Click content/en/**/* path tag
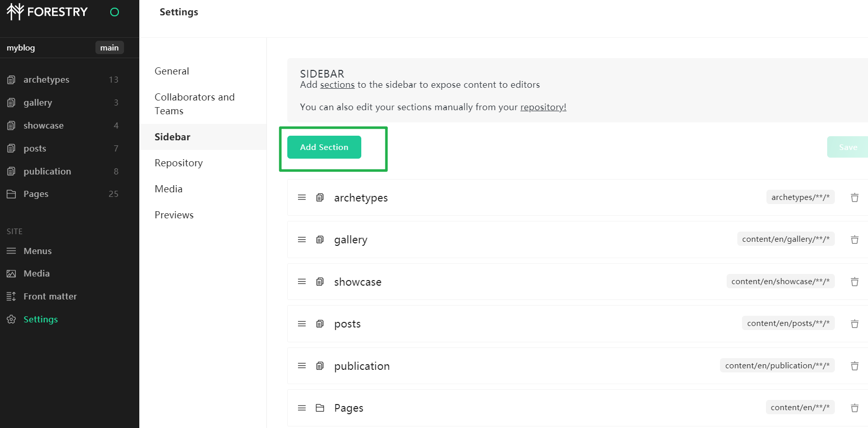The height and width of the screenshot is (428, 868). pyautogui.click(x=800, y=407)
